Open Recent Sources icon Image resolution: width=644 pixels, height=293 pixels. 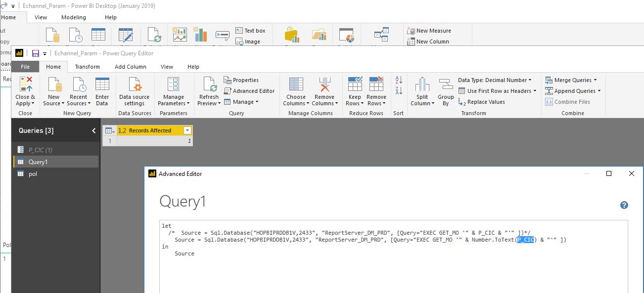point(79,84)
